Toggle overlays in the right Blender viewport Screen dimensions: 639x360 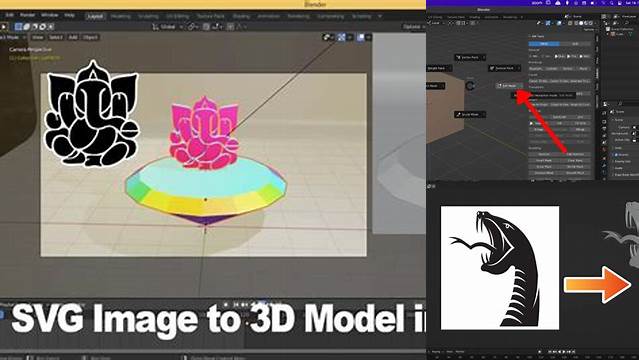click(x=559, y=23)
